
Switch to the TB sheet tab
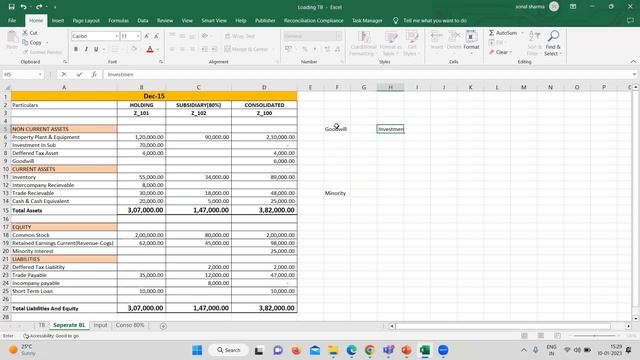42,325
